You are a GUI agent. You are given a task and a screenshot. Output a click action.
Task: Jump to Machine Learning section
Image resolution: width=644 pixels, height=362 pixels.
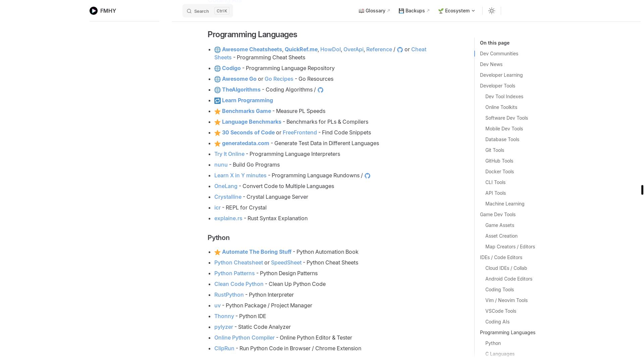pos(504,204)
